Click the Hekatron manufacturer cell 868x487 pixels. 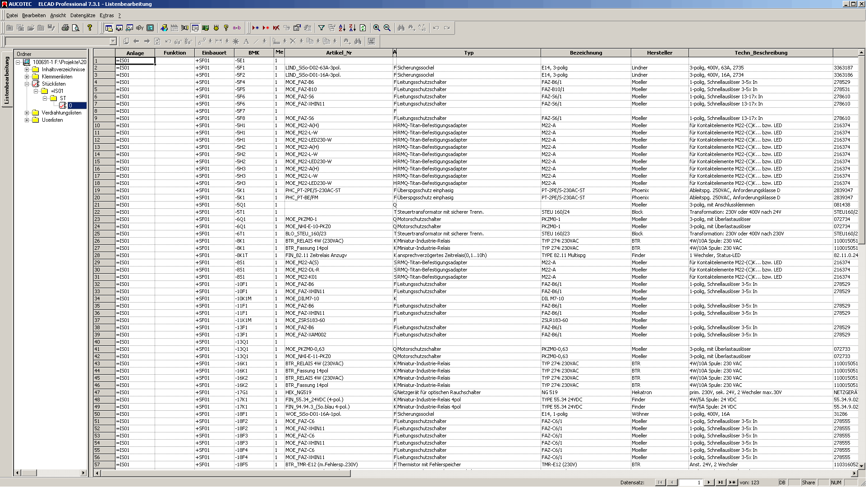pos(660,392)
